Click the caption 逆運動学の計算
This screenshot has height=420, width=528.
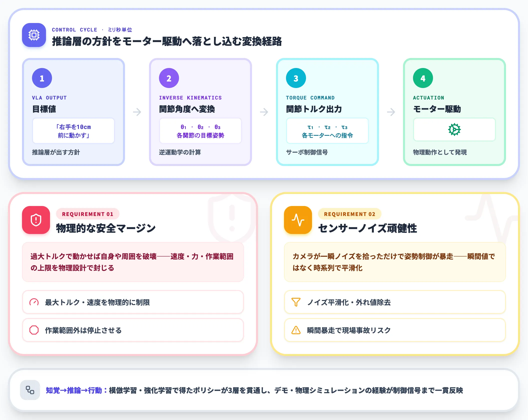click(180, 152)
